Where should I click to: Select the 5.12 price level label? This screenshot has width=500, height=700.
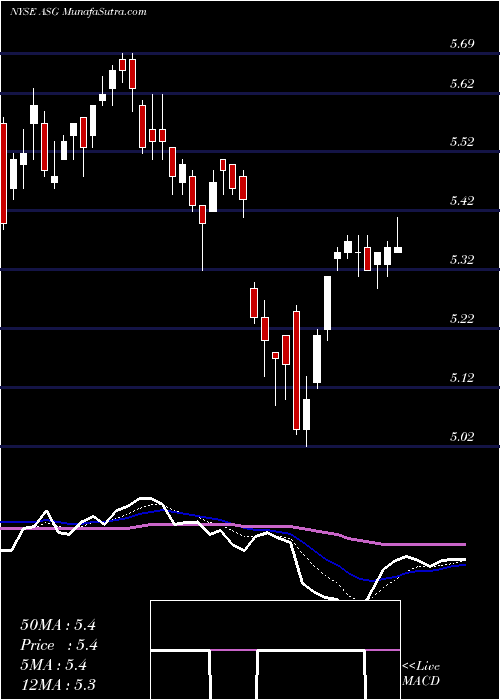[462, 378]
